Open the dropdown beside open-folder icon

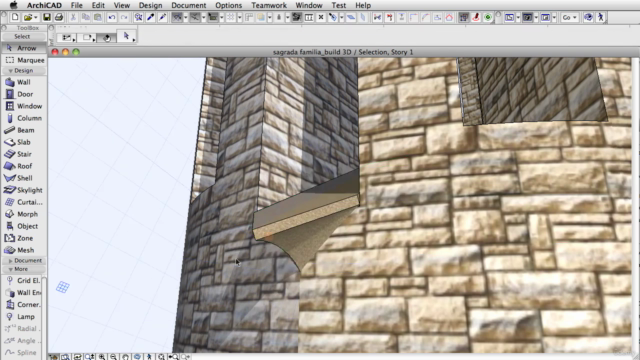click(x=36, y=18)
